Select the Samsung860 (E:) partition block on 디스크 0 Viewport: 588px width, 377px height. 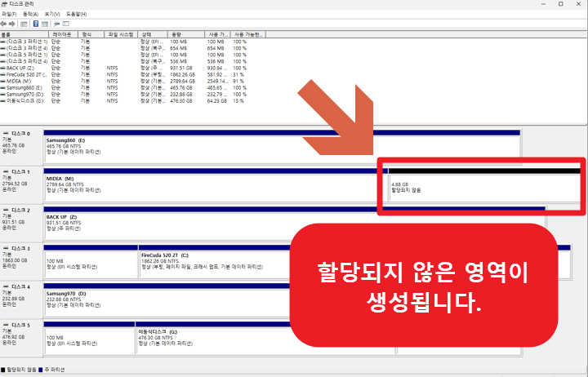click(x=282, y=147)
